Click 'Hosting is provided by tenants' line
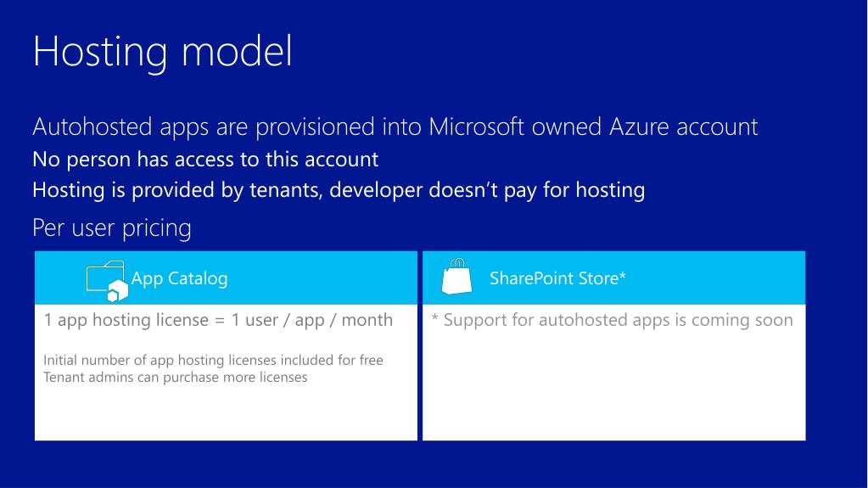The image size is (868, 488). [x=339, y=190]
